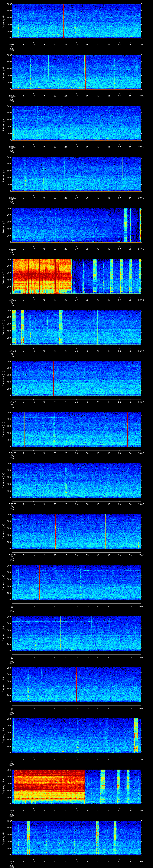Click the 15:19:00 start time label
The height and width of the screenshot is (868, 153).
(12, 198)
